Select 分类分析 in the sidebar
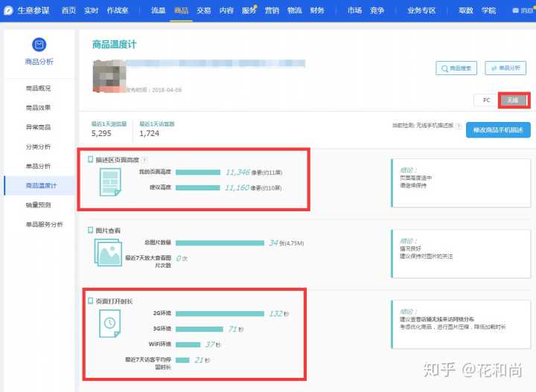536x392 pixels. coord(38,147)
